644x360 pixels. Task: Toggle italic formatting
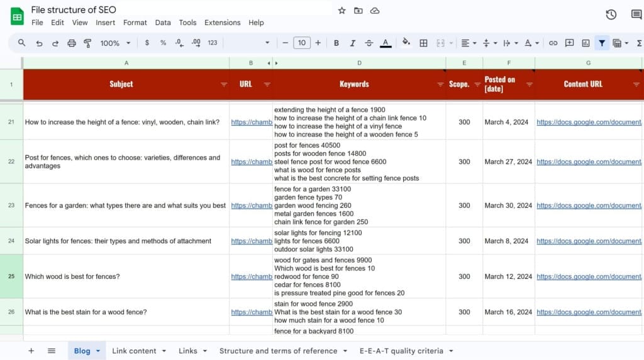click(353, 43)
